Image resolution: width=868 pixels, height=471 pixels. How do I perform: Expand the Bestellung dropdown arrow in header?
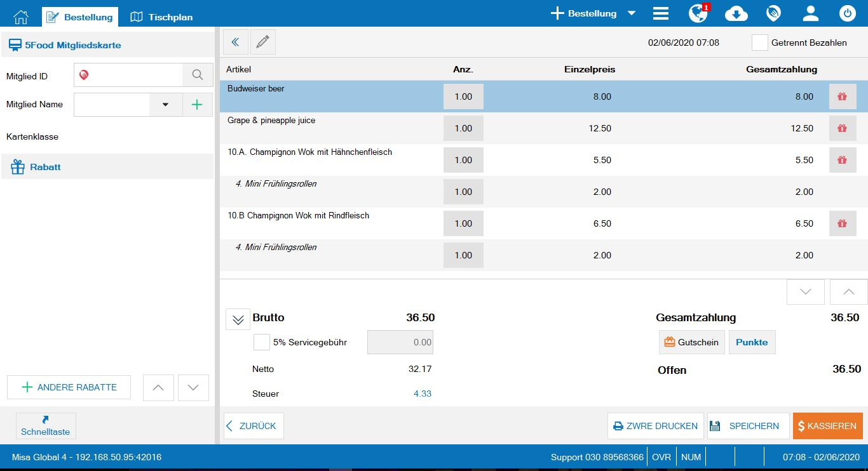click(x=631, y=14)
